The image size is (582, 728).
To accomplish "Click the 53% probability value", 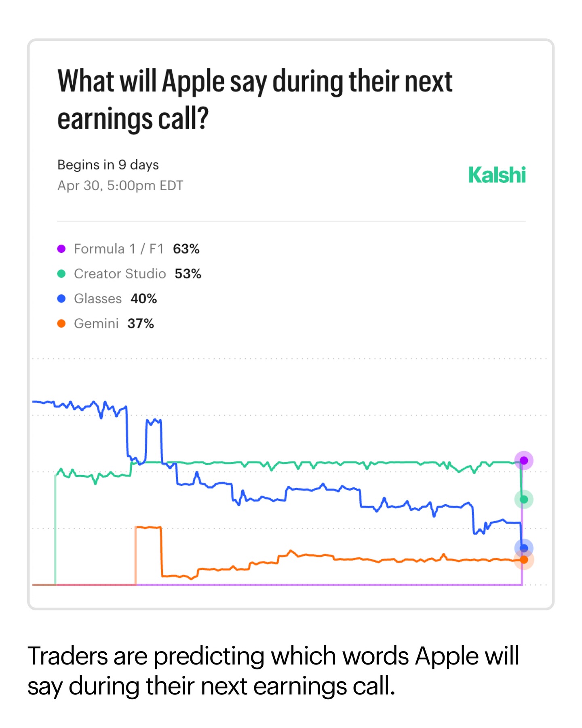I will 188,274.
